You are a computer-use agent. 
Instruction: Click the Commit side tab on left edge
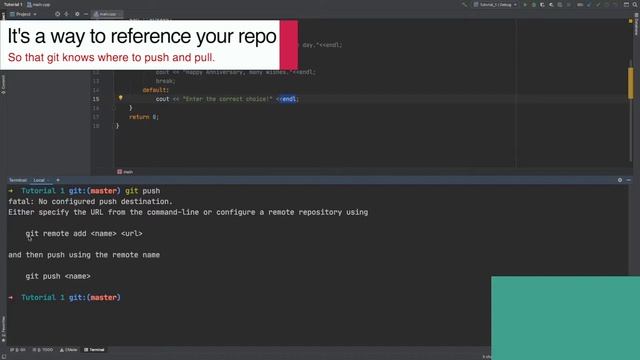pyautogui.click(x=3, y=84)
